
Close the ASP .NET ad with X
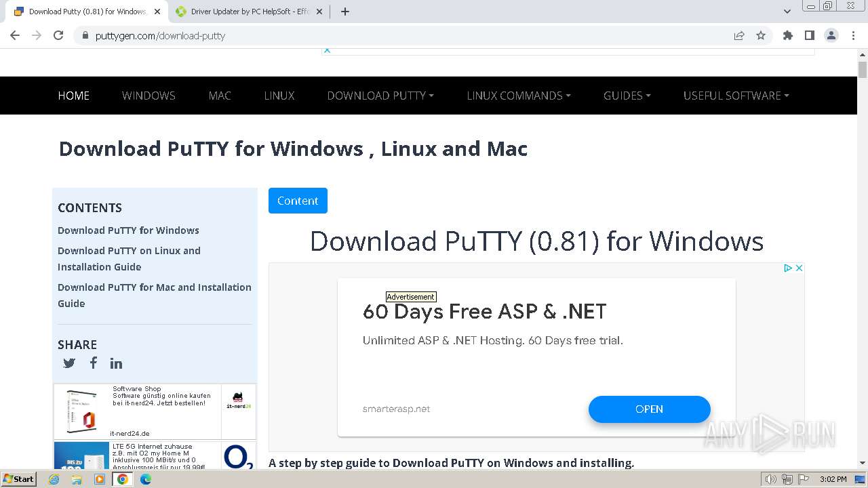tap(799, 268)
